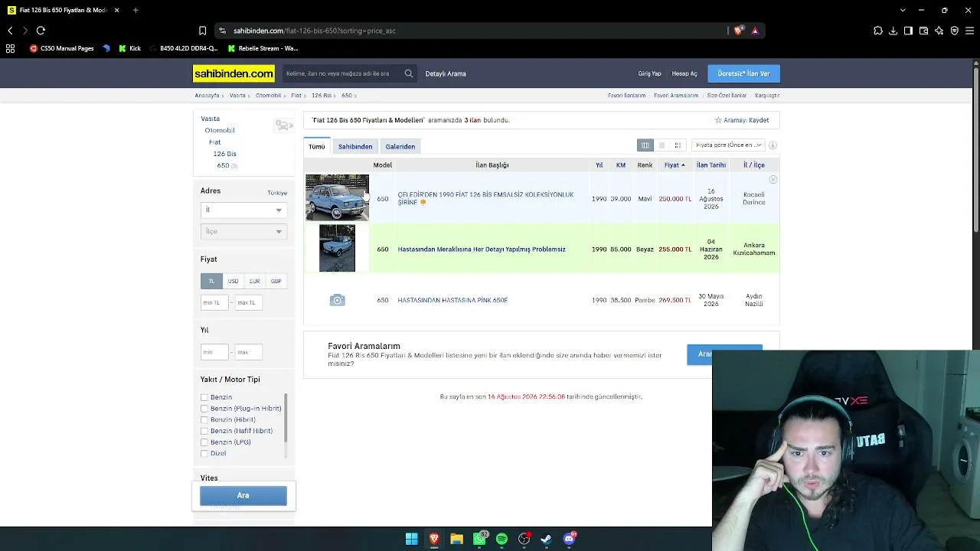The width and height of the screenshot is (980, 551).
Task: Open the Fiyata göre sort dropdown
Action: tap(728, 145)
